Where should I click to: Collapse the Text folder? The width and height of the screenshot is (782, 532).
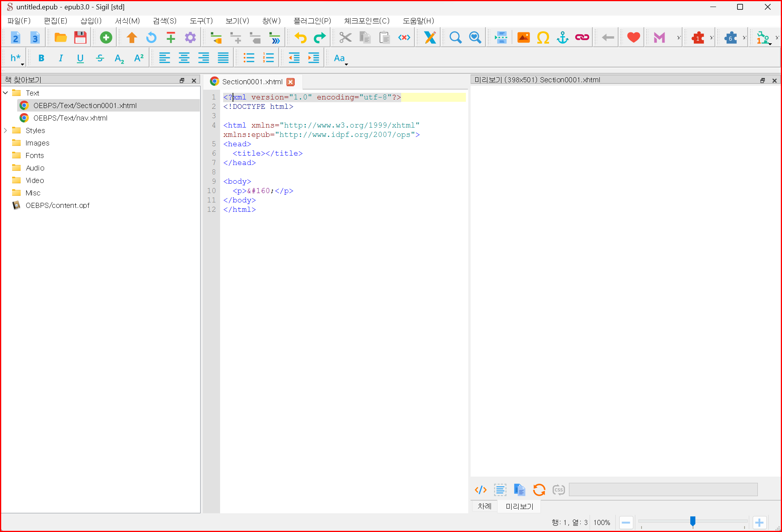pos(5,93)
